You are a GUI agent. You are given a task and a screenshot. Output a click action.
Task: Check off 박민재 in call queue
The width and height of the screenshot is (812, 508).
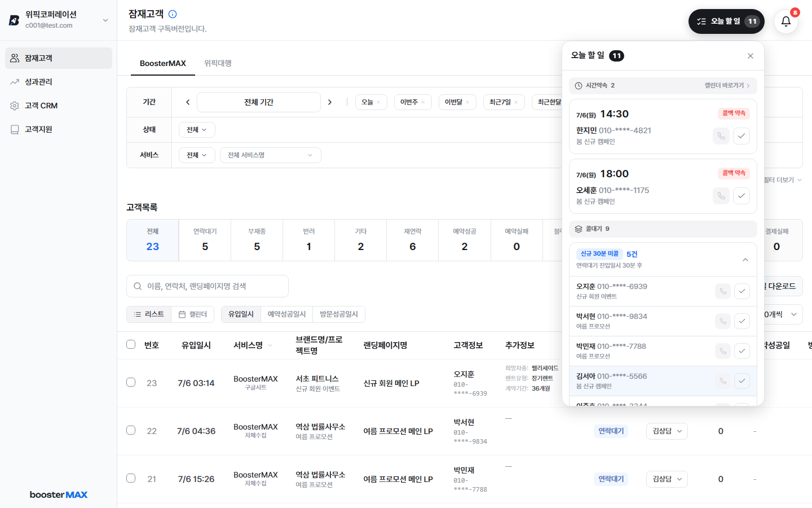click(x=742, y=351)
